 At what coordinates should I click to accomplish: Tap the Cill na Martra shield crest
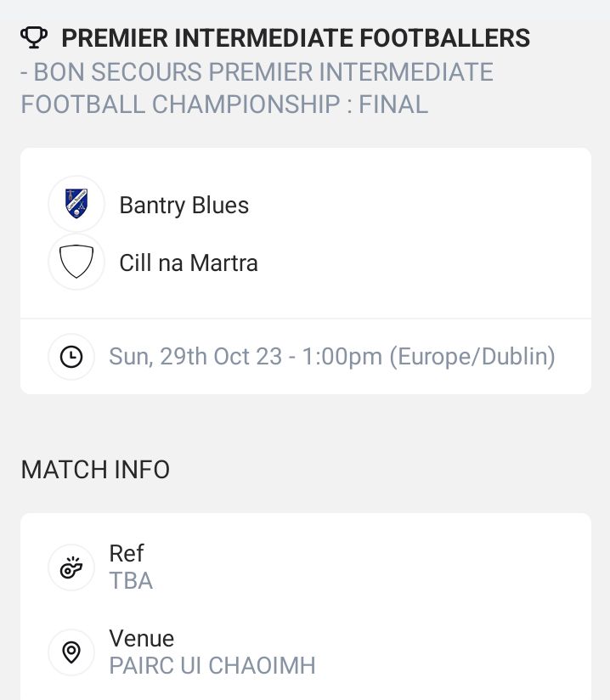[x=76, y=262]
